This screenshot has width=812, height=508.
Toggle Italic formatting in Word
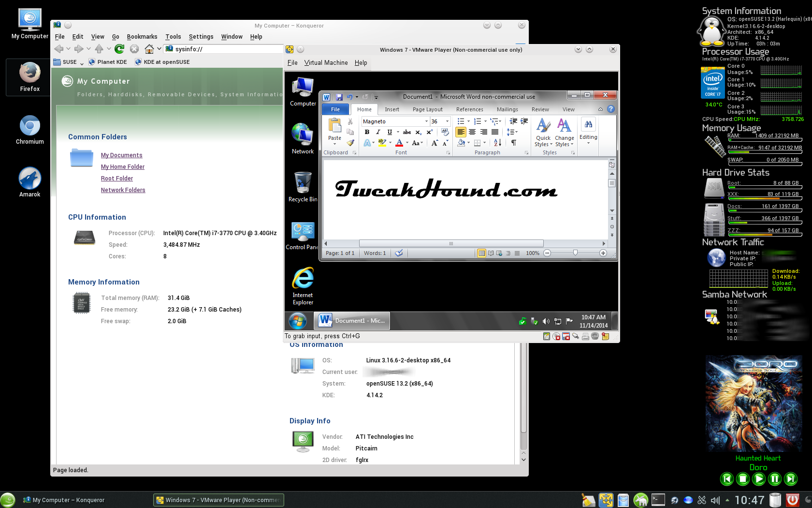point(378,132)
